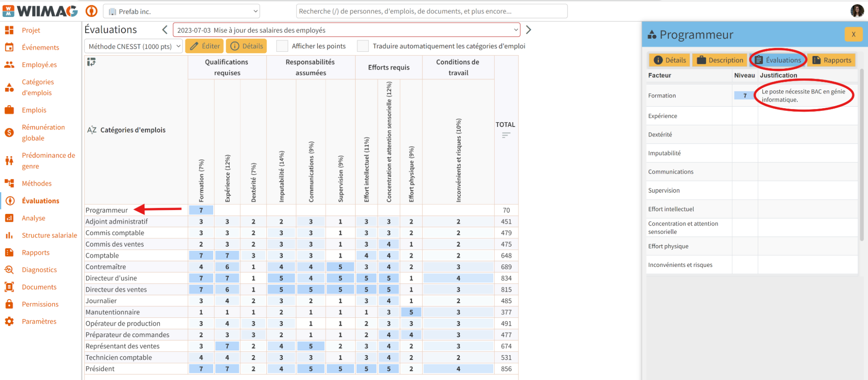This screenshot has width=868, height=380.
Task: Click the Emplois briefcase icon
Action: (9, 110)
